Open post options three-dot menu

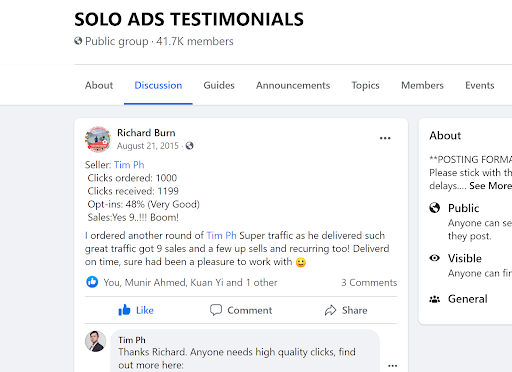pos(385,138)
